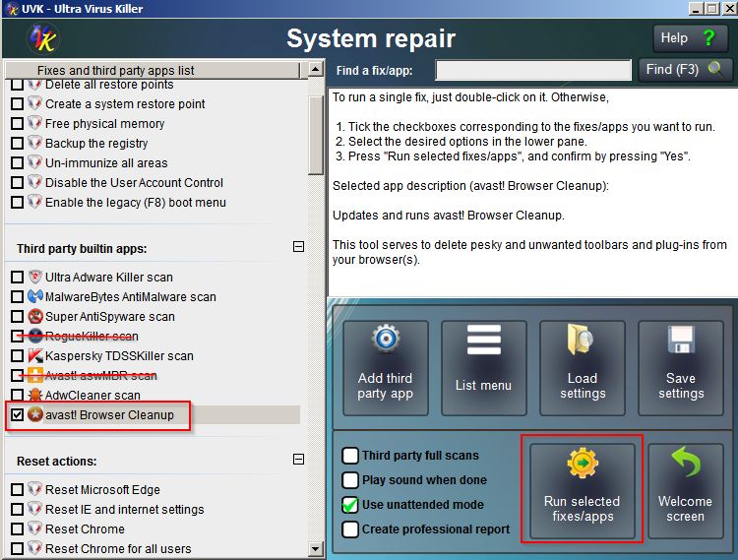Screen dimensions: 738x560
Task: Click the Avast aswMBR orange icon
Action: pyautogui.click(x=35, y=376)
